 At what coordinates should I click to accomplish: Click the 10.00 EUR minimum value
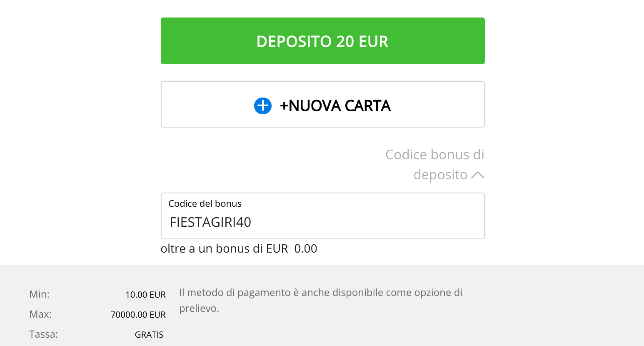[146, 295]
